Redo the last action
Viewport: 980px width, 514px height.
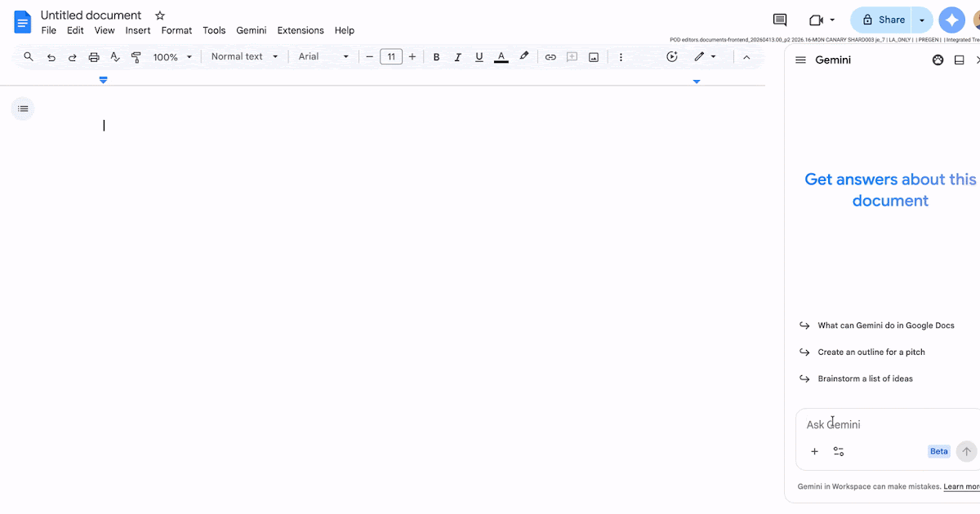point(72,57)
